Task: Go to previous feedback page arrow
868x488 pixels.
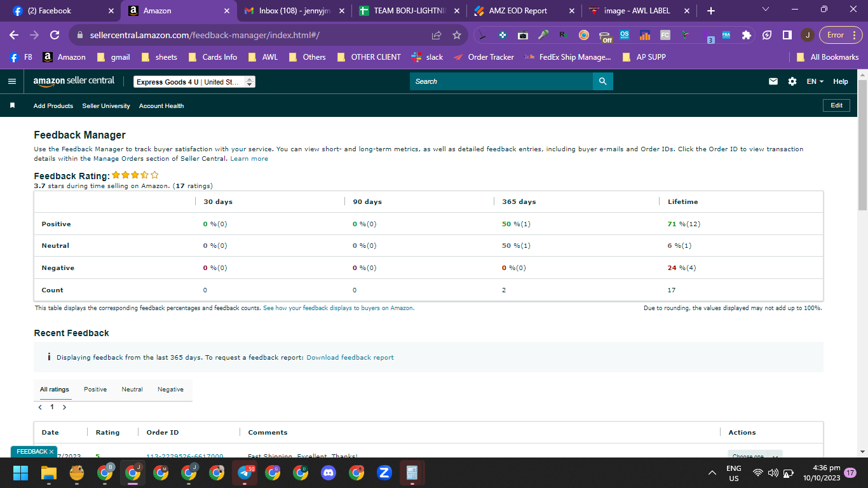Action: pyautogui.click(x=41, y=407)
